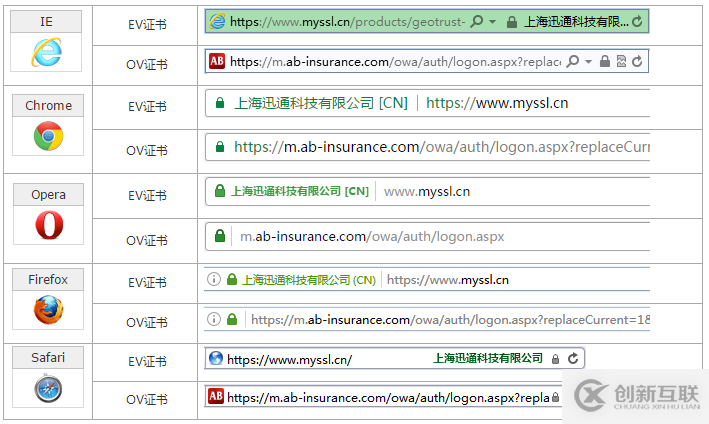Click ab-insurance URL in IE OV bar
The width and height of the screenshot is (709, 424).
pos(396,61)
